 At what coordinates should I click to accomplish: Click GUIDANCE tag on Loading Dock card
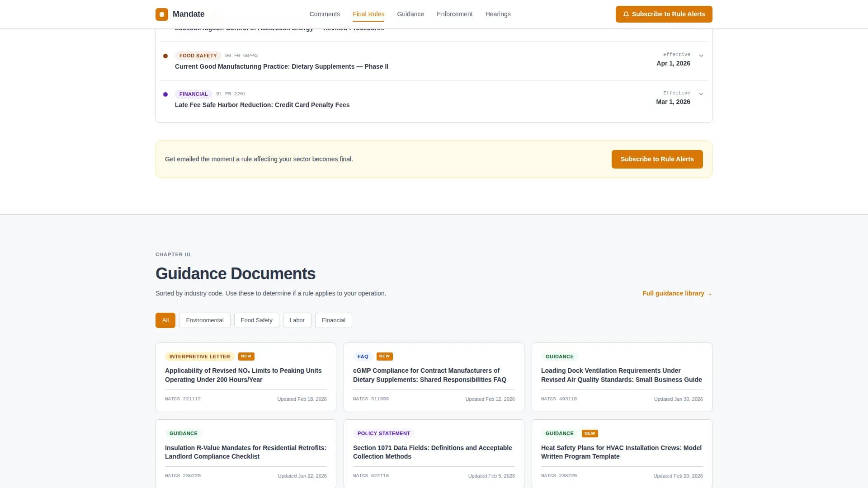pyautogui.click(x=559, y=357)
